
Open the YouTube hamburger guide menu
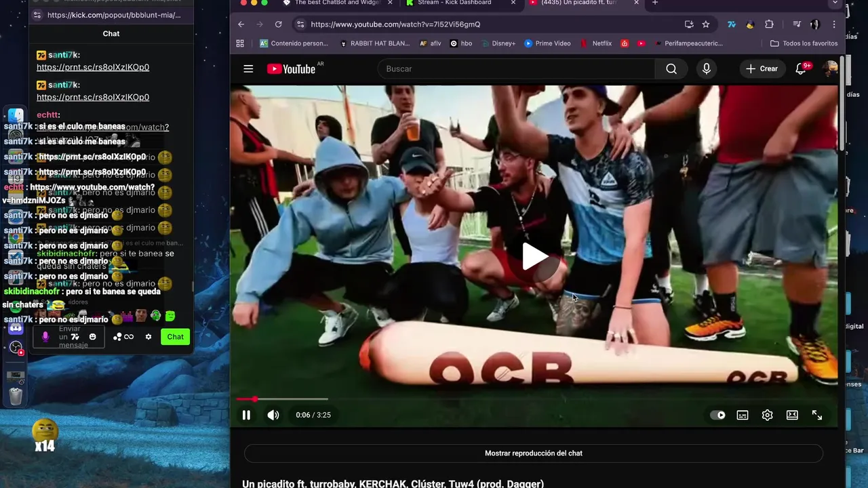(248, 68)
